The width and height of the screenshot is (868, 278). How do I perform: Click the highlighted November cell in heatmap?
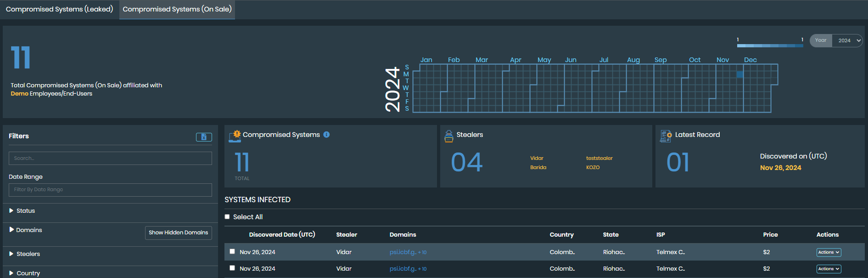click(x=739, y=74)
